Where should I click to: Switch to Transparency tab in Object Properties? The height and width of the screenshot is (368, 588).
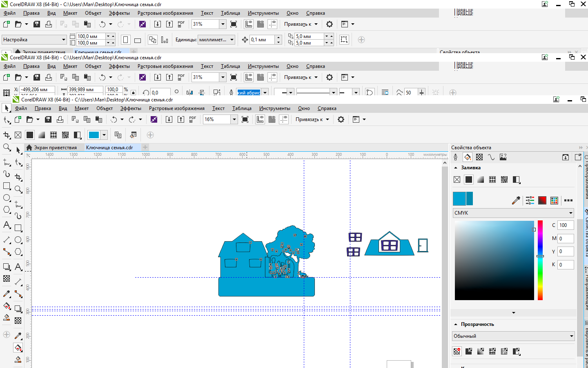click(x=479, y=157)
